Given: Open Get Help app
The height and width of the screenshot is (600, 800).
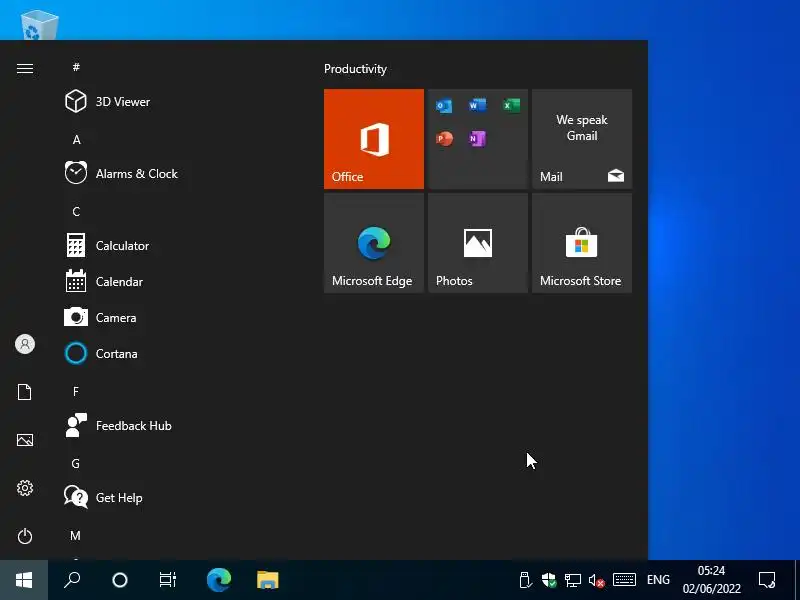Looking at the screenshot, I should [x=179, y=497].
